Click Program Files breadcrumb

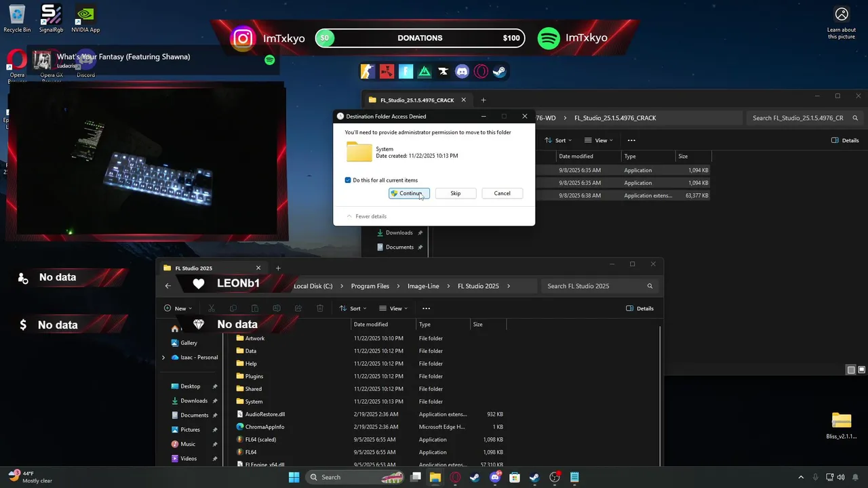click(370, 286)
